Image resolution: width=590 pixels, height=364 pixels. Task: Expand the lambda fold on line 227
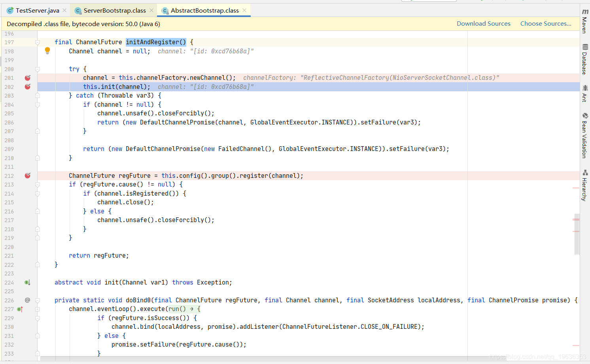pyautogui.click(x=38, y=309)
